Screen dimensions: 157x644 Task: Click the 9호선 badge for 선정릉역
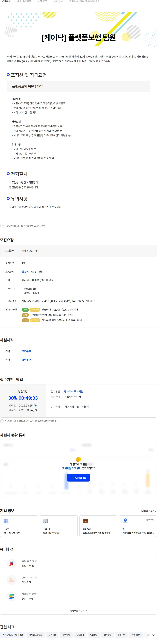coord(25,320)
